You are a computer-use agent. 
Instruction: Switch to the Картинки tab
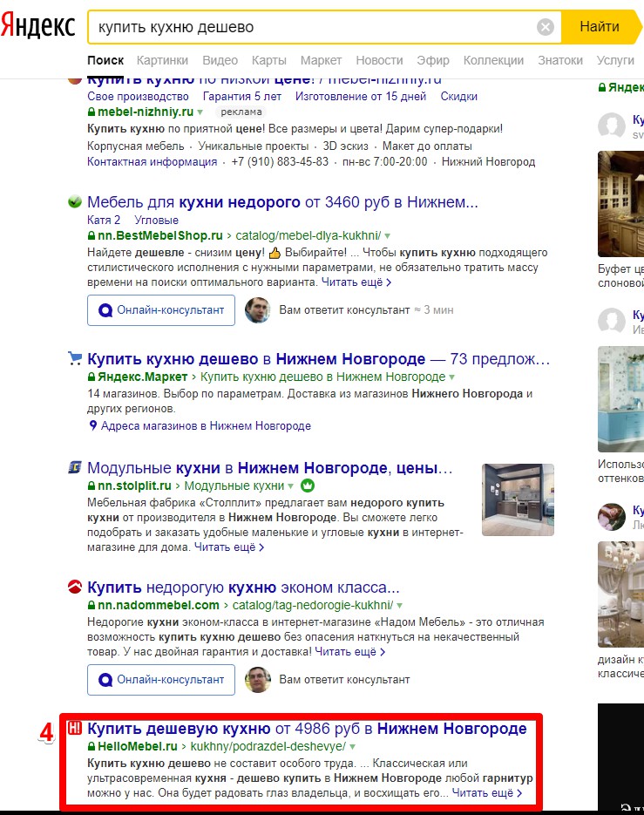[x=162, y=60]
